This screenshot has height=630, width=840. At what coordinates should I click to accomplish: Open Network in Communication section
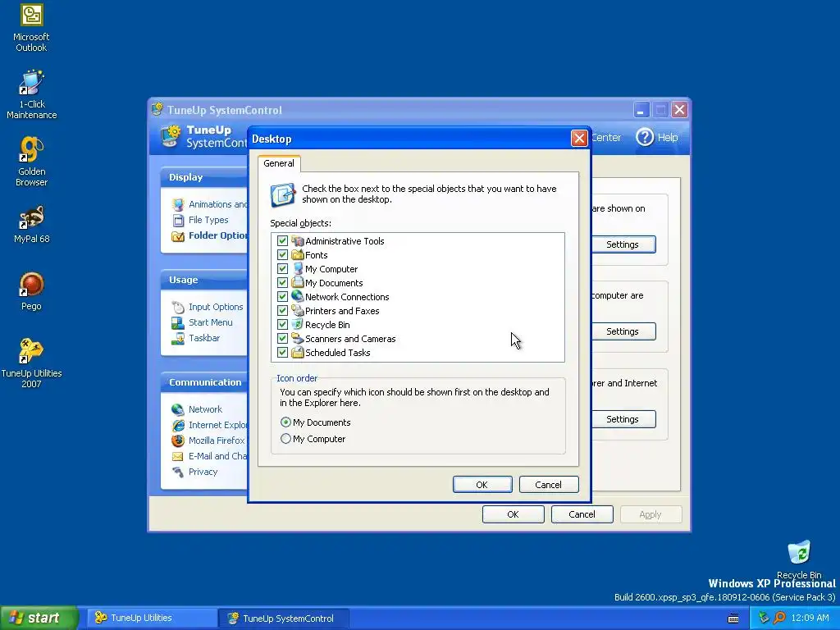(205, 409)
